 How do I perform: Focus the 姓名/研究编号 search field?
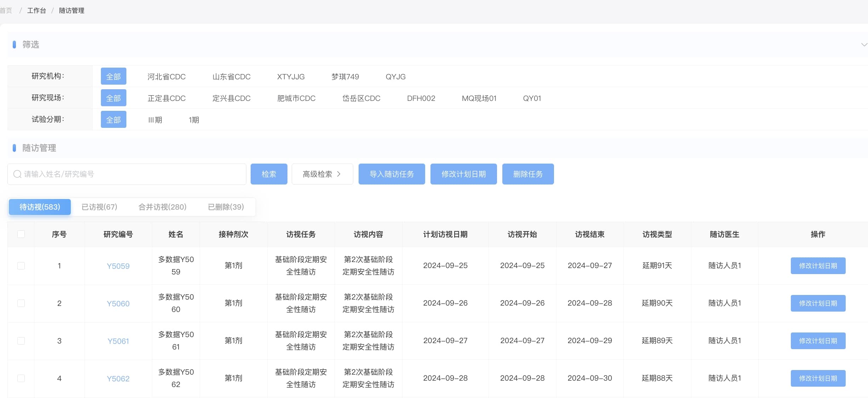[127, 174]
